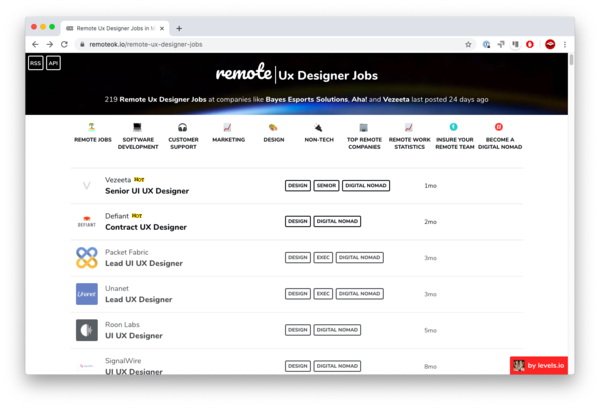Open the Senior UI UX Designer job
The height and width of the screenshot is (408, 600).
[x=147, y=191]
